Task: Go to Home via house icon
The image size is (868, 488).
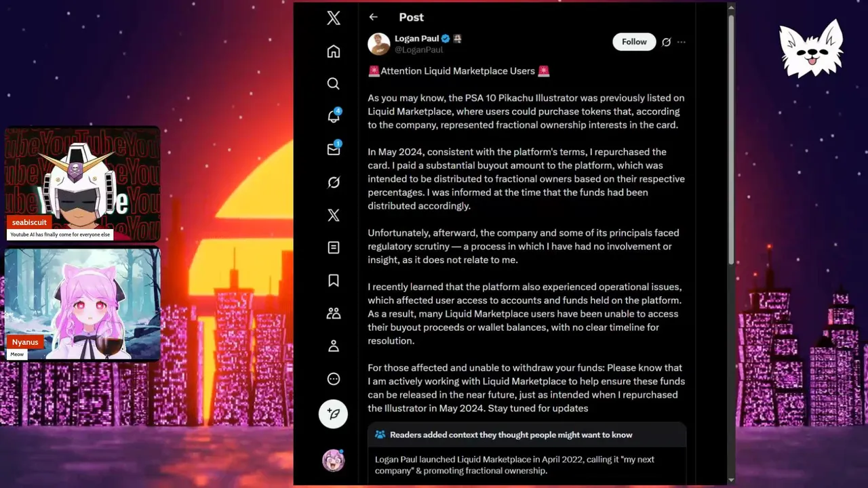Action: [x=333, y=52]
